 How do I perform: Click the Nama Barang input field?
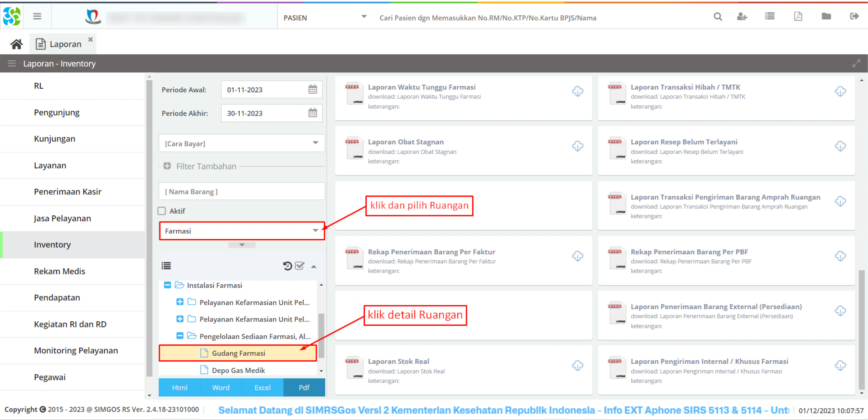pos(241,192)
